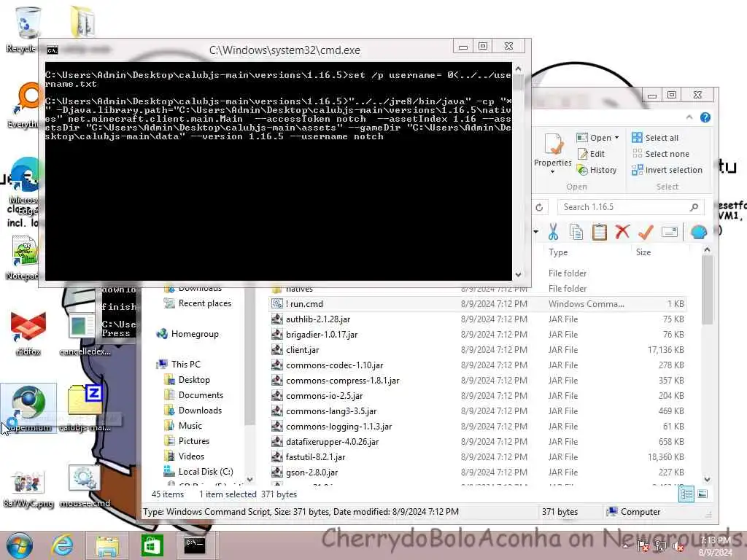Sort files by the Size column header
The image size is (747, 560).
pyautogui.click(x=643, y=252)
